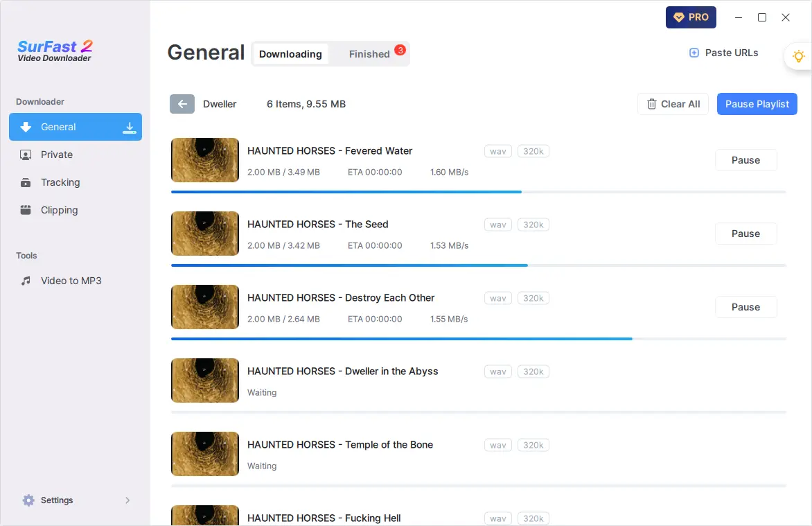Screen dimensions: 812x526
Task: Click the title HAUNTED HORSES - Destroy Each Other
Action: [x=341, y=298]
